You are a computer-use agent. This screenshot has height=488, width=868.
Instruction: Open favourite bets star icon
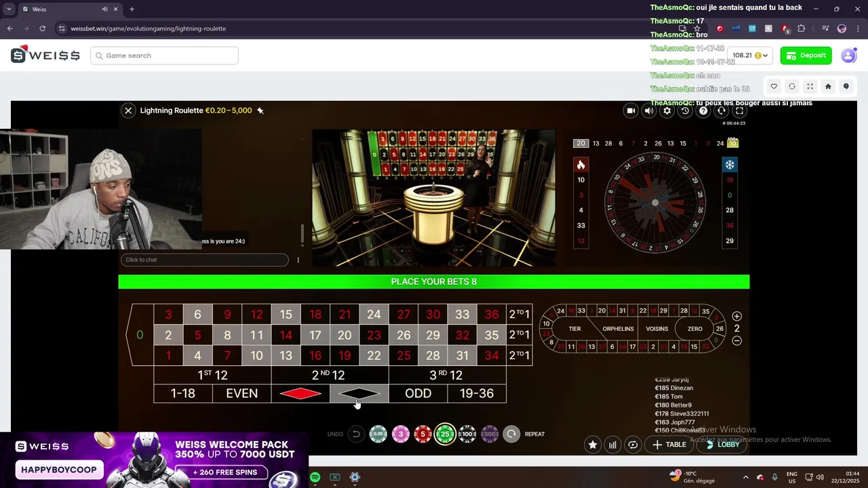593,445
